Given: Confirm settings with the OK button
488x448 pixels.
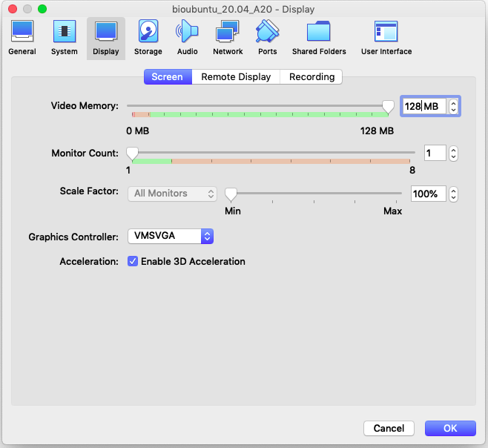Looking at the screenshot, I should click(450, 428).
